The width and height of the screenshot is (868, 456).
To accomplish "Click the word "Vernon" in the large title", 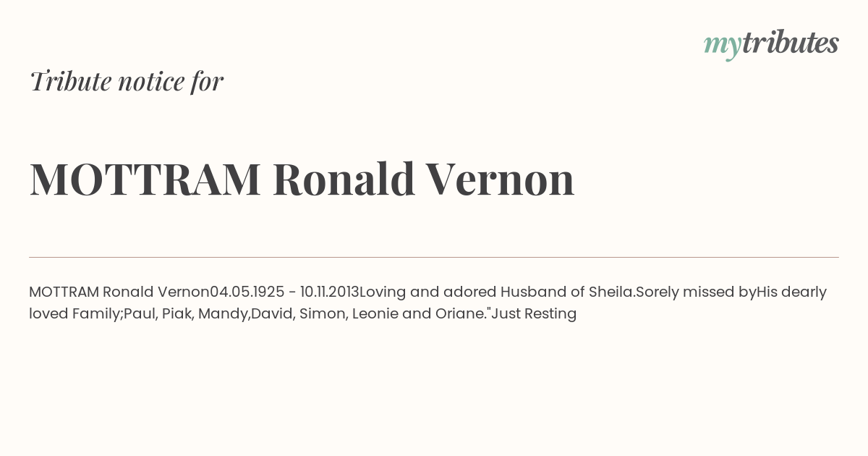I will click(500, 179).
